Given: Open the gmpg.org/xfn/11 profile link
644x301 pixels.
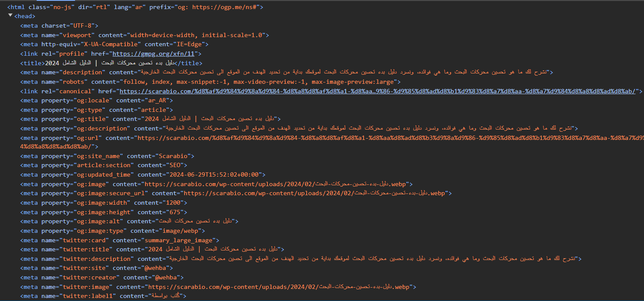Looking at the screenshot, I should [154, 54].
